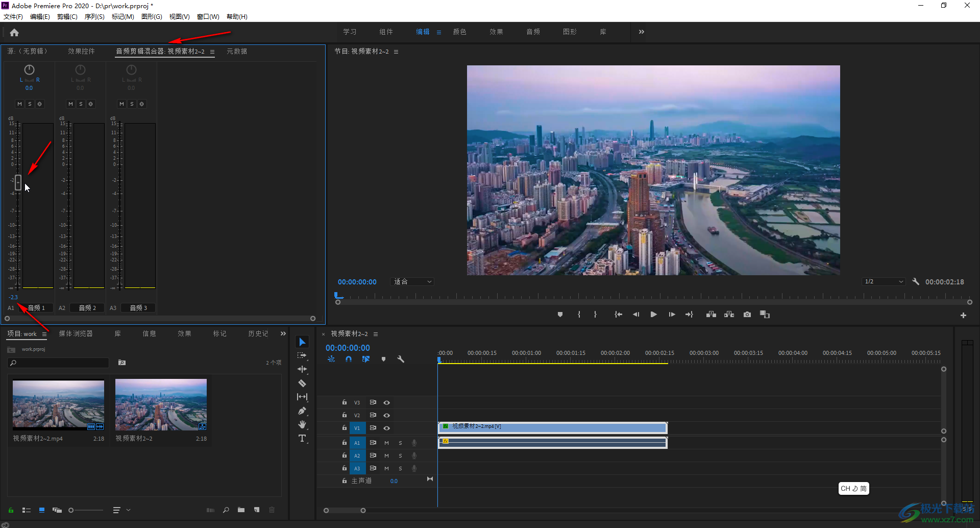Click the Mark In button
The width and height of the screenshot is (980, 528).
tap(579, 315)
